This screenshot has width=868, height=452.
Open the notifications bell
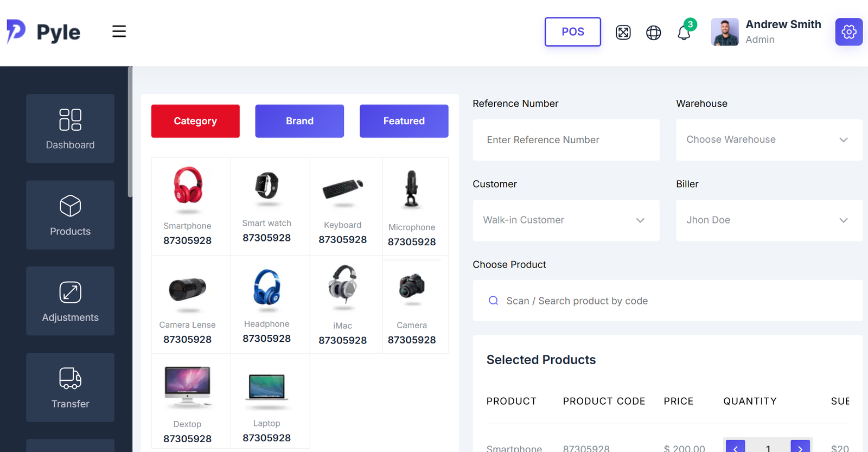pyautogui.click(x=684, y=33)
